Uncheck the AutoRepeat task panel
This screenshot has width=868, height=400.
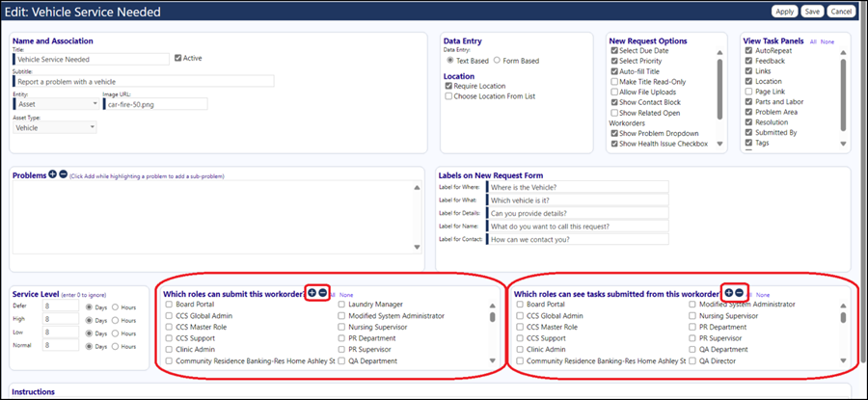(749, 50)
